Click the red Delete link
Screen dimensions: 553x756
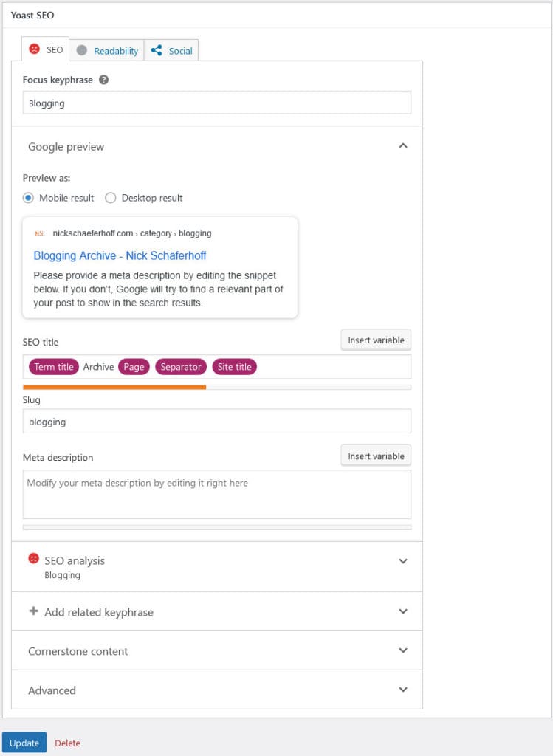[x=67, y=743]
